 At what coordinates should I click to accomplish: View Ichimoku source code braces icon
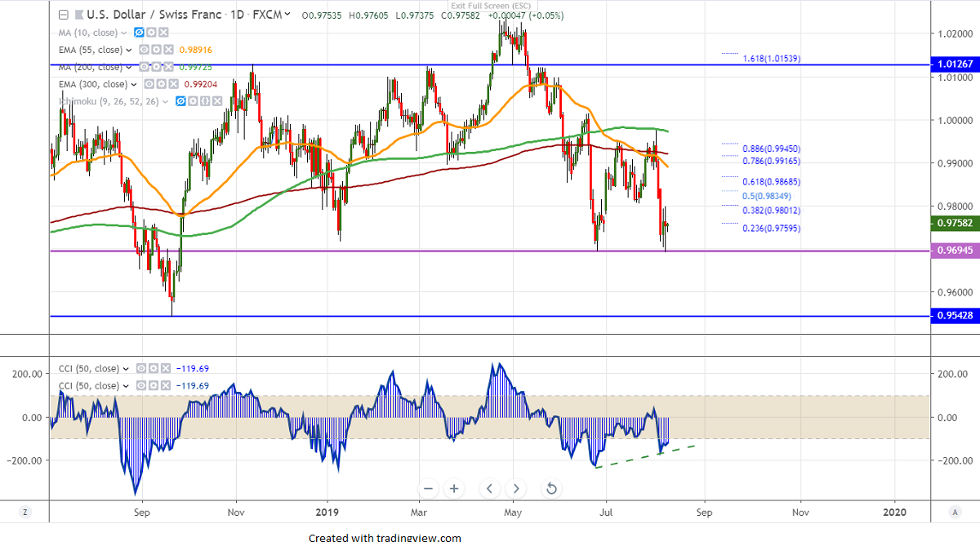click(205, 101)
